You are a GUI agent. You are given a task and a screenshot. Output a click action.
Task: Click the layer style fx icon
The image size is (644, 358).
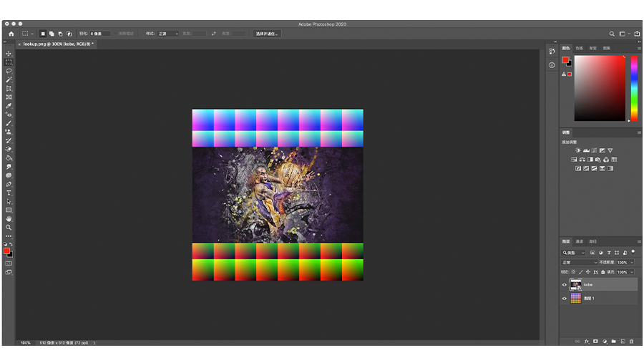click(x=587, y=341)
